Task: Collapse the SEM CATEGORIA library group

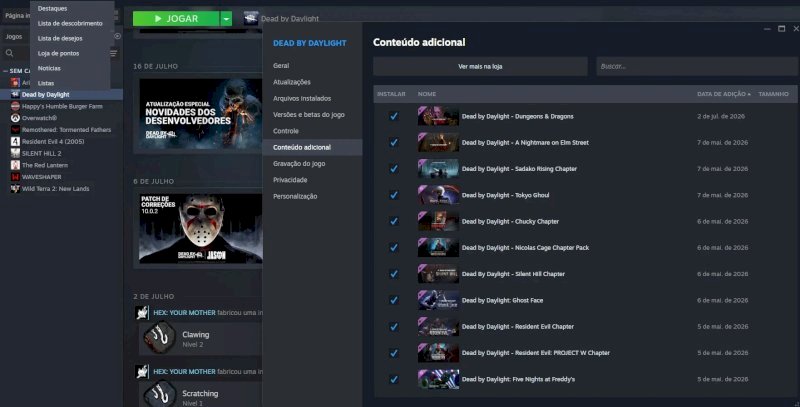Action: coord(5,71)
